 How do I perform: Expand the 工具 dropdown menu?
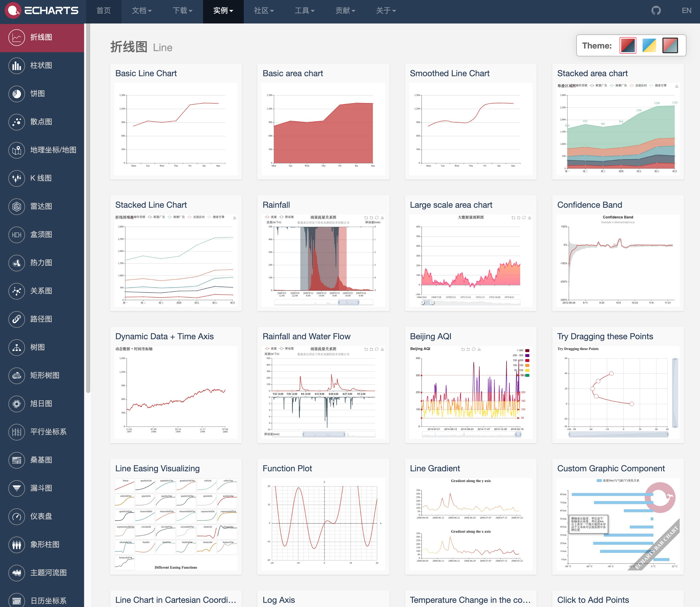(305, 11)
